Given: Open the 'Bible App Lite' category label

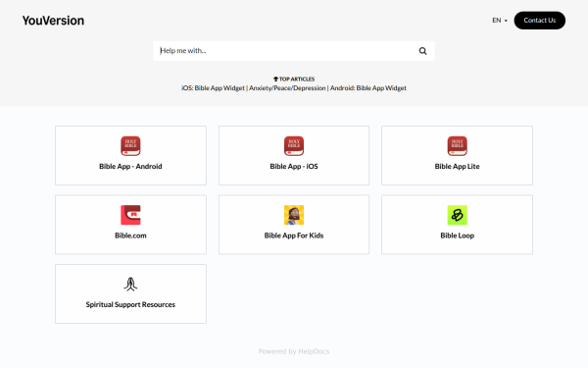Looking at the screenshot, I should (457, 167).
